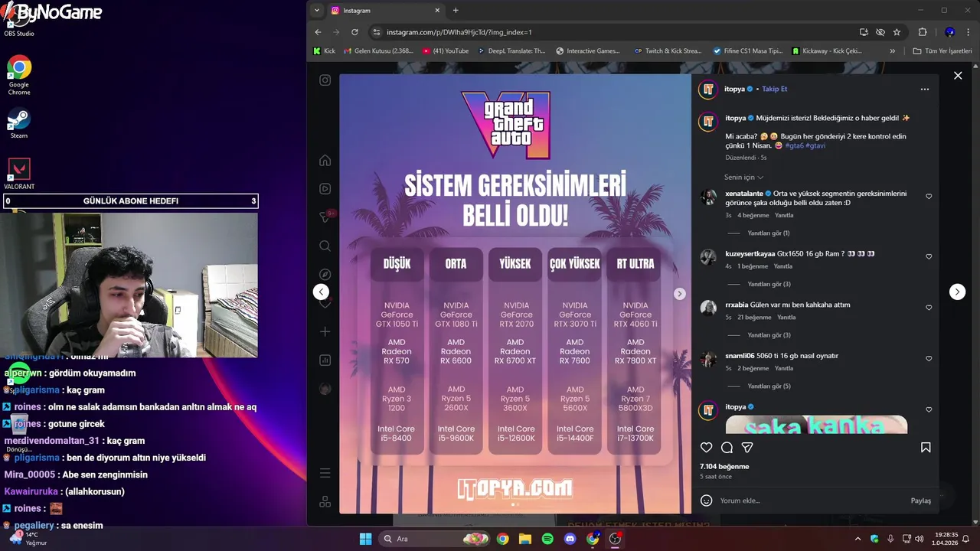Screen dimensions: 980x551
Task: Save the post with bookmark icon
Action: coord(926,448)
